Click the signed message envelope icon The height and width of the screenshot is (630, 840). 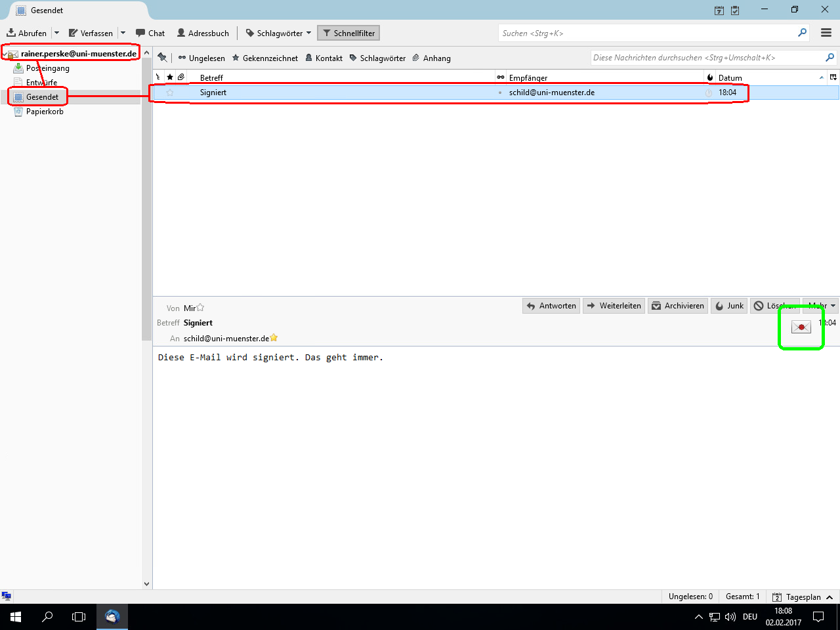pyautogui.click(x=801, y=327)
